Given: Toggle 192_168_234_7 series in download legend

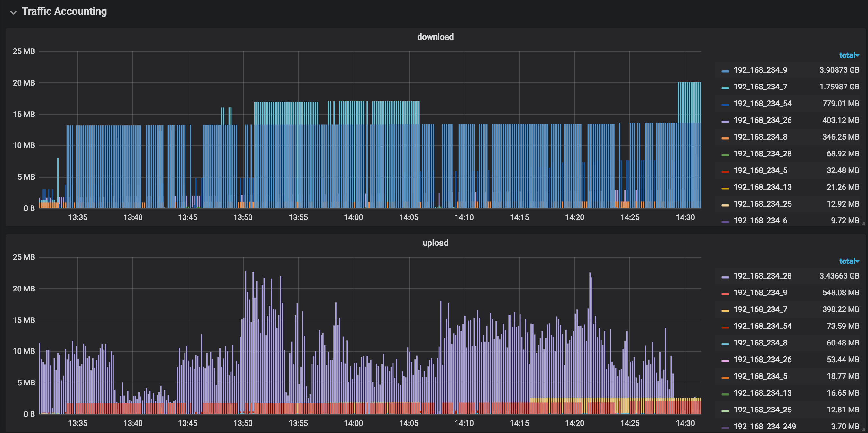Looking at the screenshot, I should (760, 87).
